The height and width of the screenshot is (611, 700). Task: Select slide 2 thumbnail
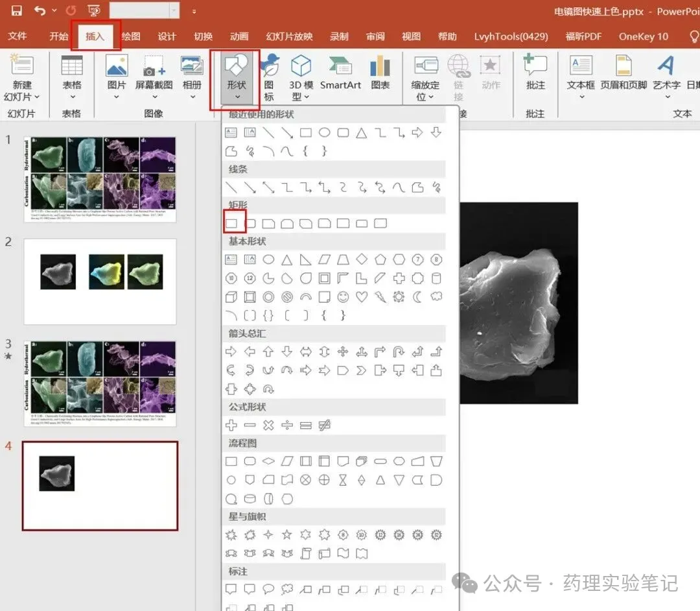click(100, 282)
